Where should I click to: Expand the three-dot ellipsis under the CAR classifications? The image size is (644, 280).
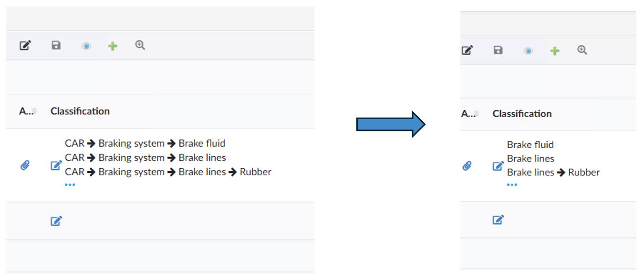coord(70,185)
